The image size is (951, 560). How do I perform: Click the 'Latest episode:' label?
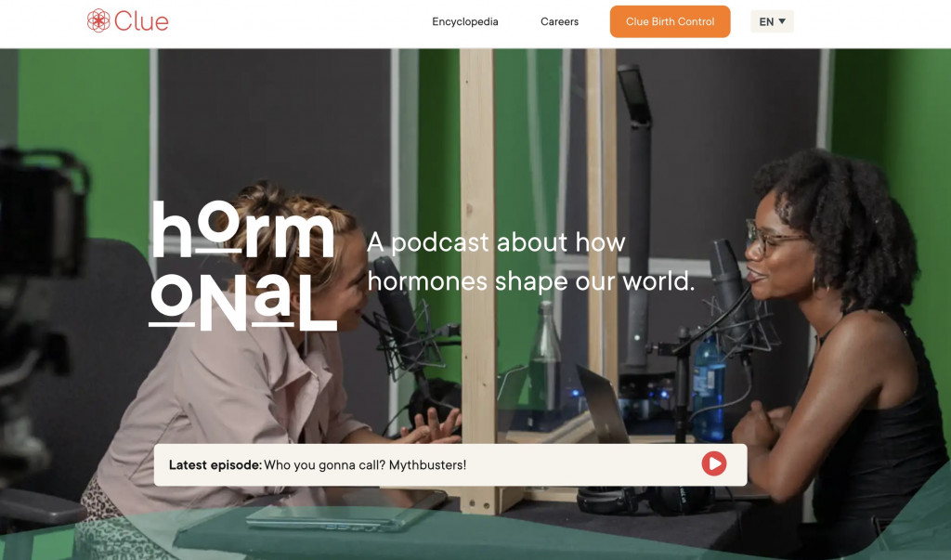pos(215,464)
